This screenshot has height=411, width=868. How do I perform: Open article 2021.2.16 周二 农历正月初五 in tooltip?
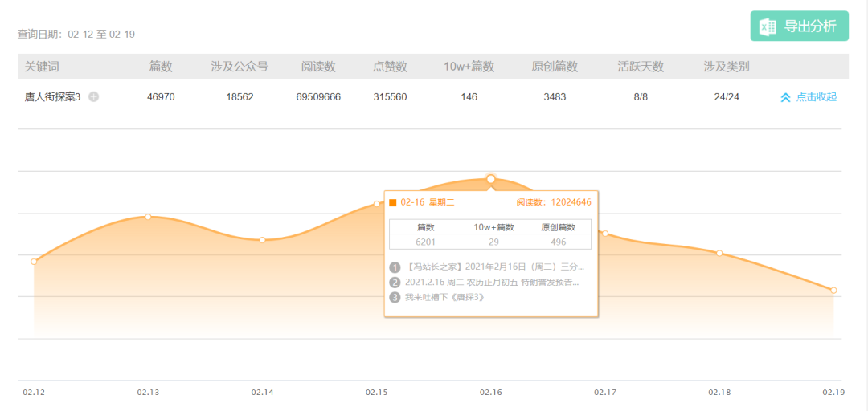[492, 282]
